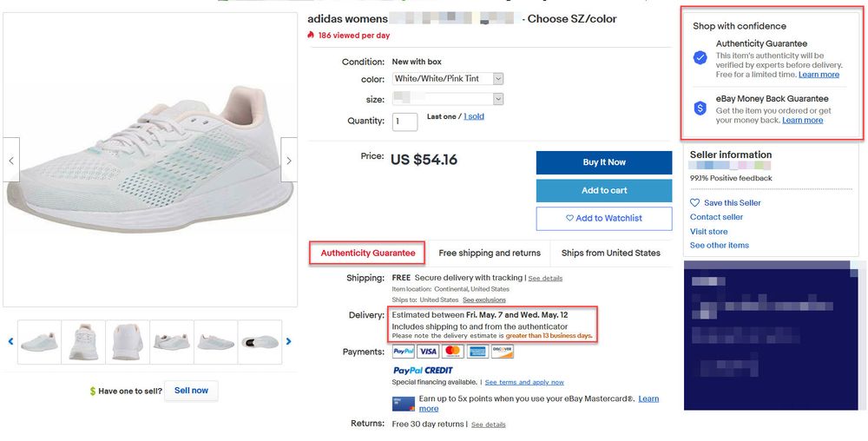The width and height of the screenshot is (868, 441).
Task: Open the Visit store link
Action: coord(709,231)
